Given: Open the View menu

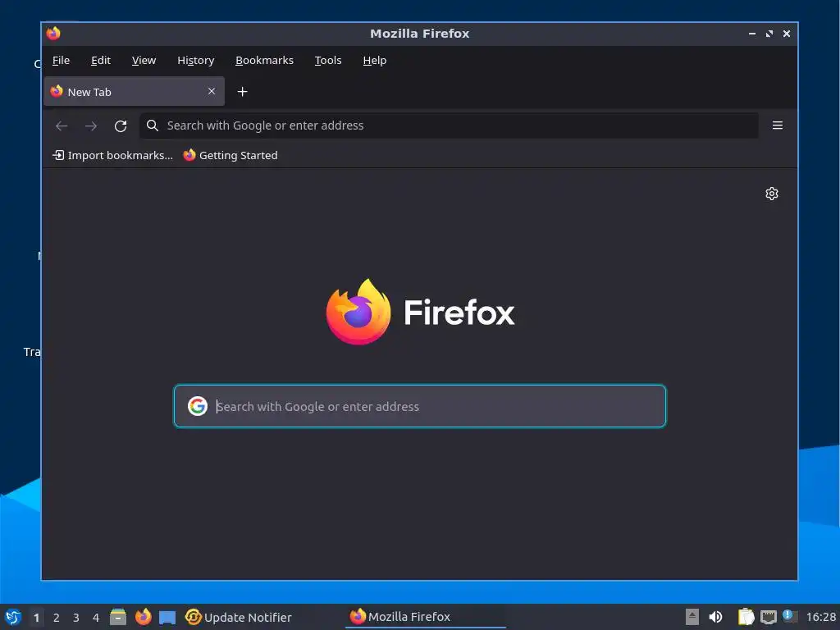Looking at the screenshot, I should pos(144,61).
